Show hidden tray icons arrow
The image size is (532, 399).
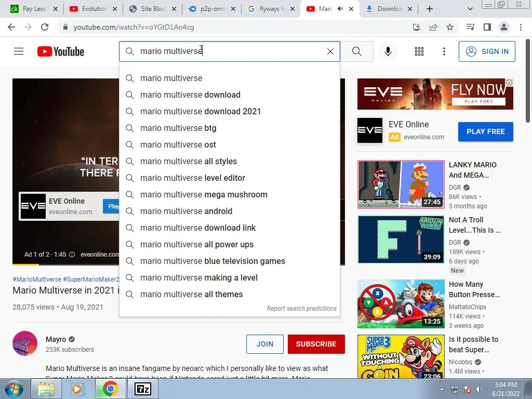click(442, 389)
